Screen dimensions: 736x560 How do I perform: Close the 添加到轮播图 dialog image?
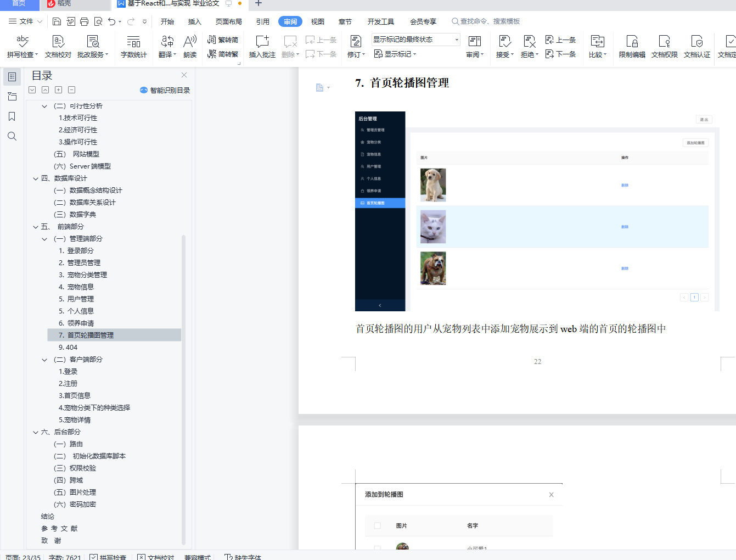click(551, 495)
